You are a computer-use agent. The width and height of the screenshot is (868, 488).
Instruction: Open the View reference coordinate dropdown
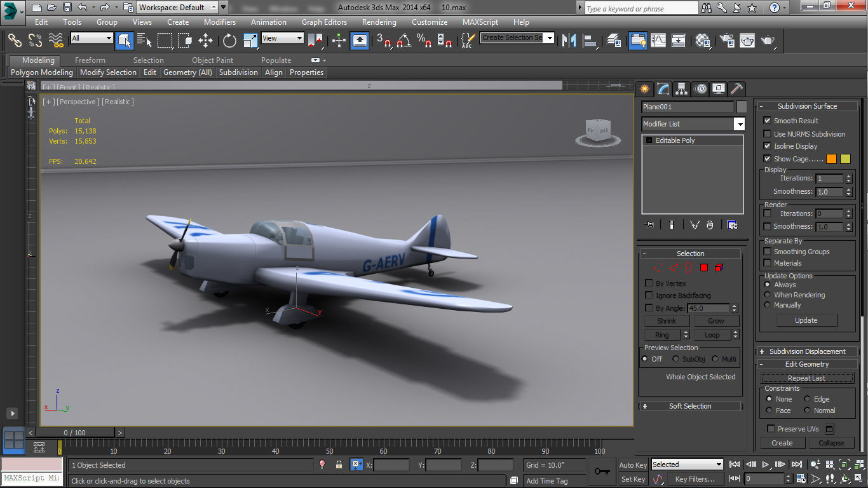[x=282, y=38]
